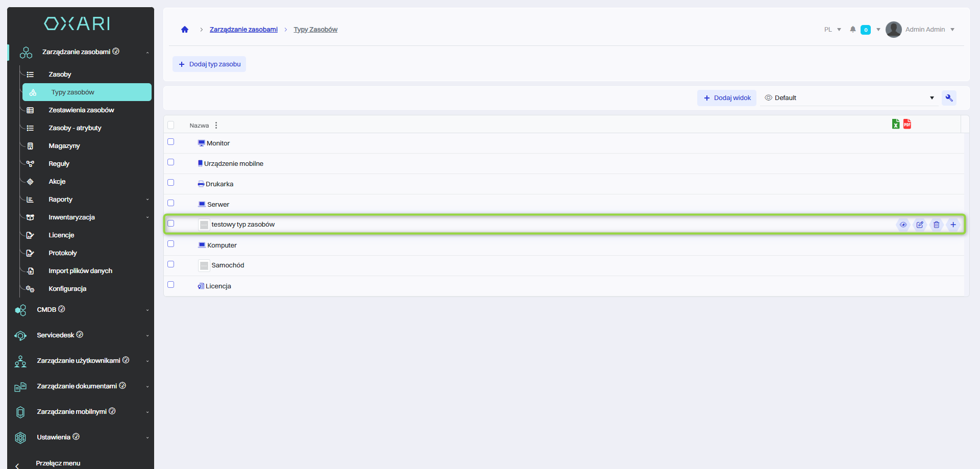The width and height of the screenshot is (980, 469).
Task: Click the plus icon on testowy typ zasobów row
Action: (953, 225)
